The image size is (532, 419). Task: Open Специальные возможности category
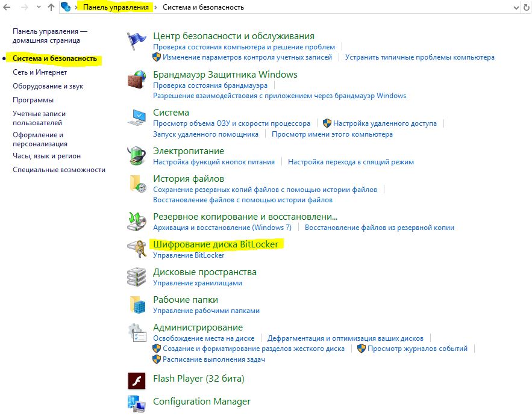click(59, 170)
